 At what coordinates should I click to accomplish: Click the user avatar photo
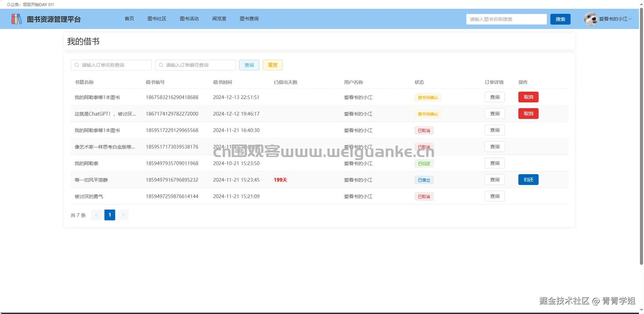(590, 19)
